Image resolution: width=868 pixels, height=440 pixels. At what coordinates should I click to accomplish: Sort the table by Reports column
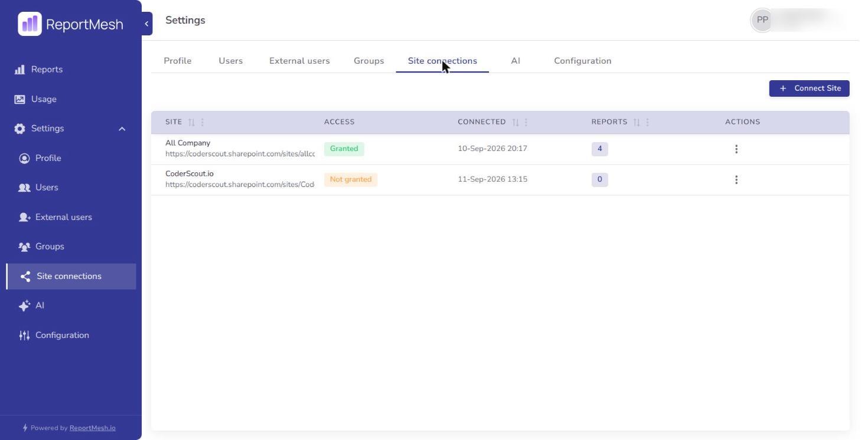[637, 122]
